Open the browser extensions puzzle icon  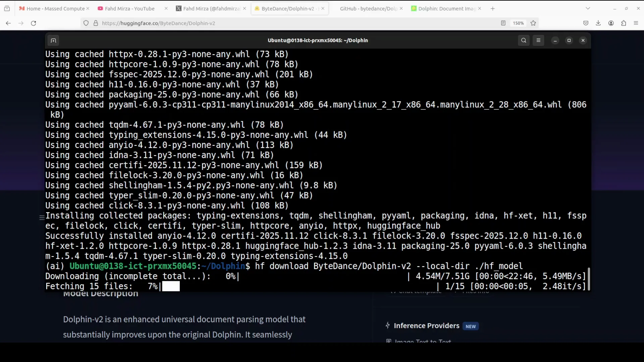[624, 23]
